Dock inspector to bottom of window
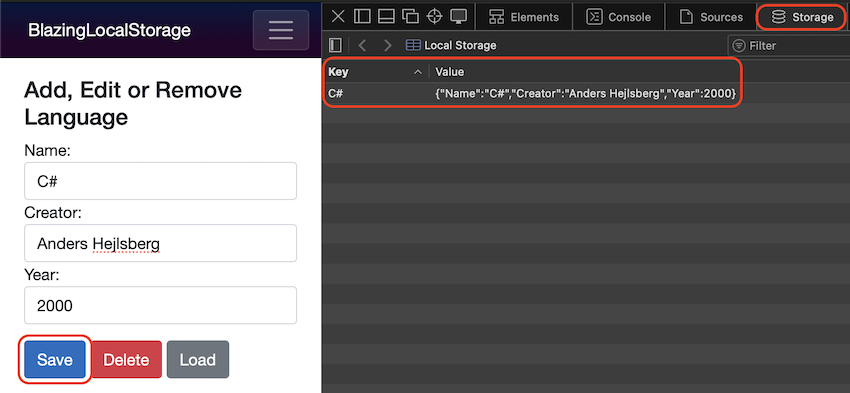 tap(386, 17)
